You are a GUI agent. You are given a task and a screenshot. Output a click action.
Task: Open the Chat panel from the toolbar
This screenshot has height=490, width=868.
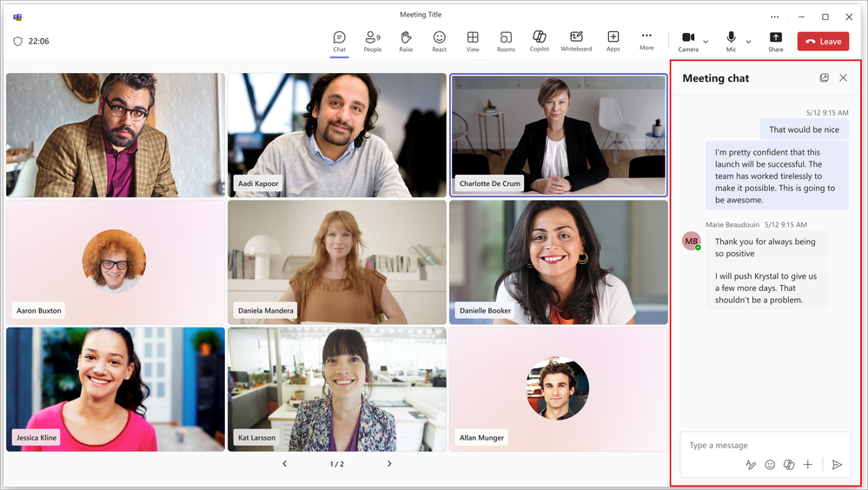pyautogui.click(x=340, y=42)
